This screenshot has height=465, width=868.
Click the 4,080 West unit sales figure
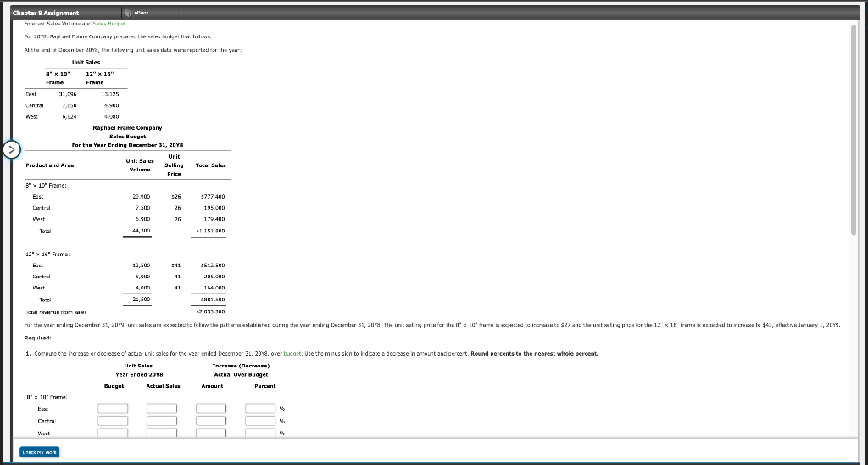point(111,117)
